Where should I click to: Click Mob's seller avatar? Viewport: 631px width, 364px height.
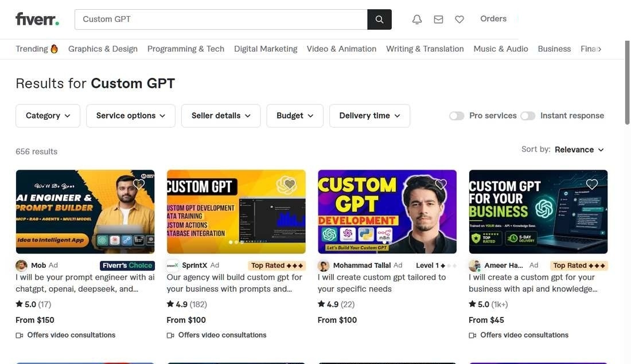click(x=21, y=265)
